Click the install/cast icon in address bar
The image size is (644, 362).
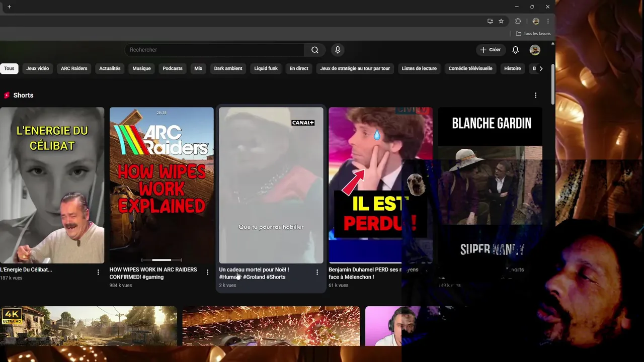click(490, 21)
